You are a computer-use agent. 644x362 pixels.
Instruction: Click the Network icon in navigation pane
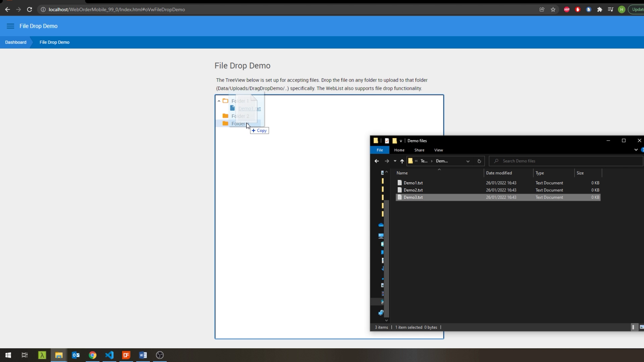[381, 313]
